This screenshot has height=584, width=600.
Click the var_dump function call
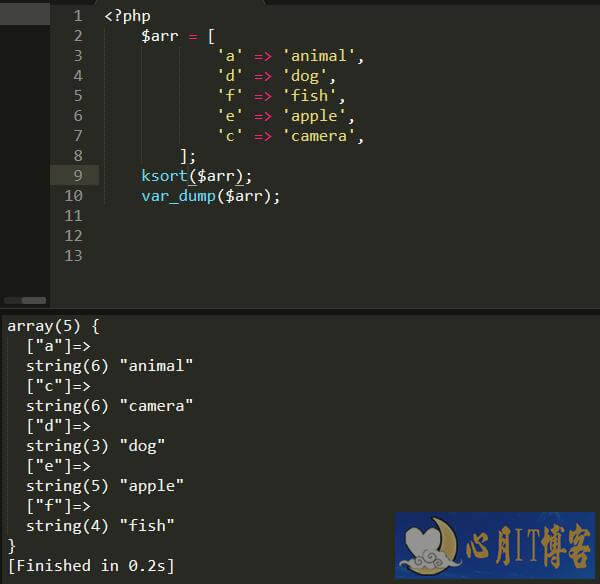tap(178, 196)
